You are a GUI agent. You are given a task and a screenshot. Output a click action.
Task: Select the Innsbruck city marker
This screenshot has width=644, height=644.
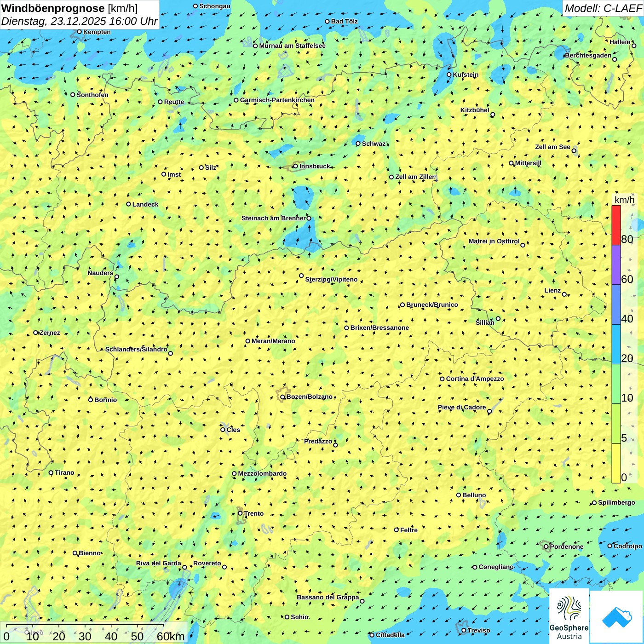tap(295, 166)
